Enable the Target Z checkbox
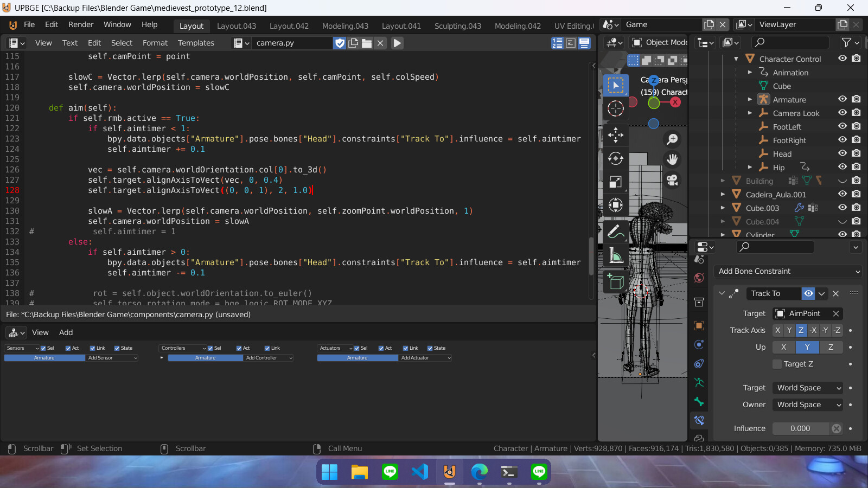868x488 pixels. [x=777, y=364]
